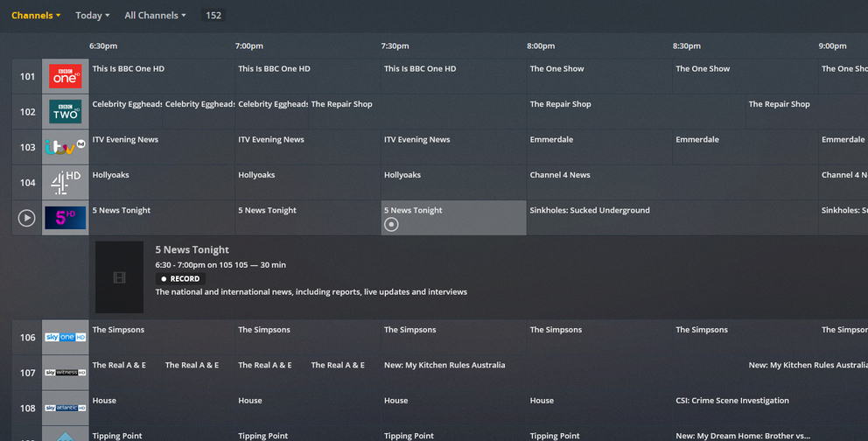868x441 pixels.
Task: Open CSI: Crime Scene Investigation listing
Action: [771, 409]
